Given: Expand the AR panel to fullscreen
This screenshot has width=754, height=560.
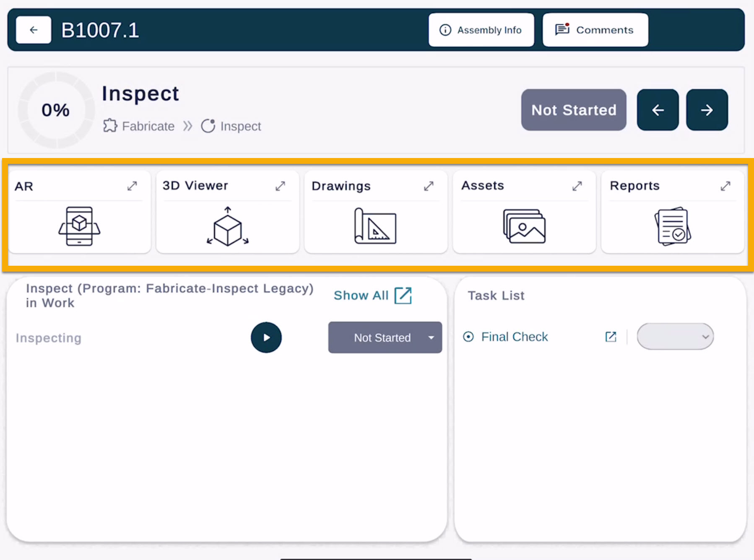Looking at the screenshot, I should point(132,186).
